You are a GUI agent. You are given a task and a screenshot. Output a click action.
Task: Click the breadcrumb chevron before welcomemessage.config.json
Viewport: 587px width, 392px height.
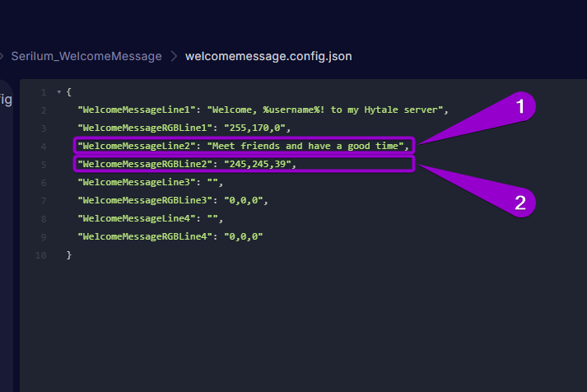pos(174,56)
